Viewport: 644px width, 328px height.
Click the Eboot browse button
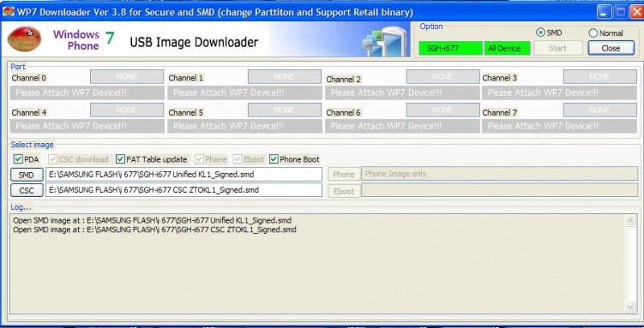tap(344, 191)
